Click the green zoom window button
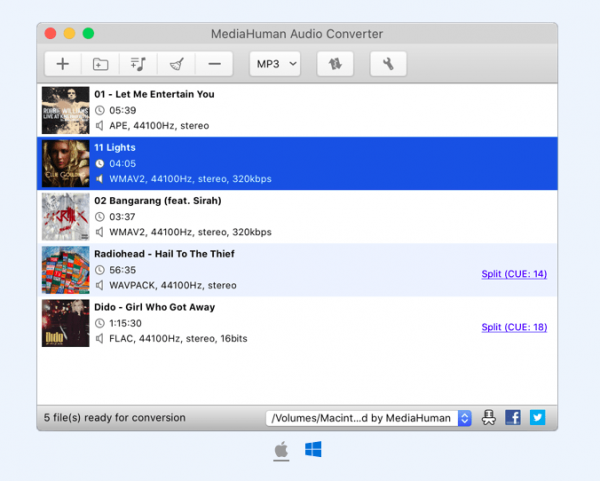This screenshot has width=600, height=481. tap(88, 34)
